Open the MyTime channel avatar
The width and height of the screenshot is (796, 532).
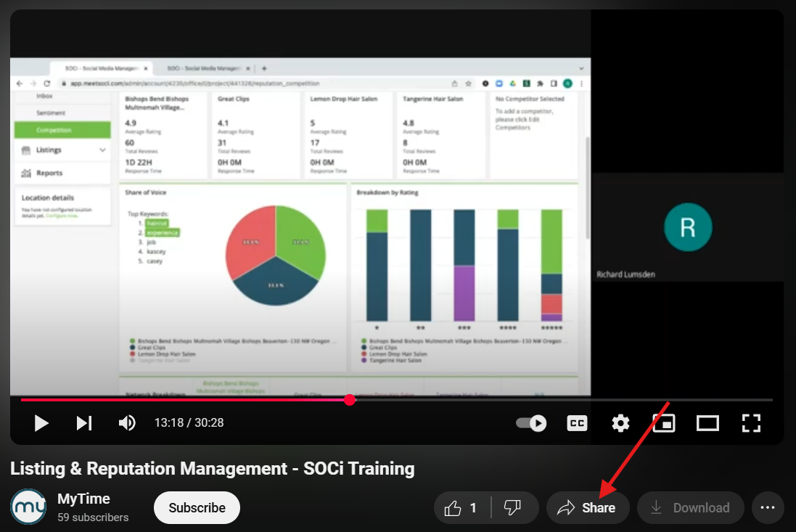coord(28,506)
